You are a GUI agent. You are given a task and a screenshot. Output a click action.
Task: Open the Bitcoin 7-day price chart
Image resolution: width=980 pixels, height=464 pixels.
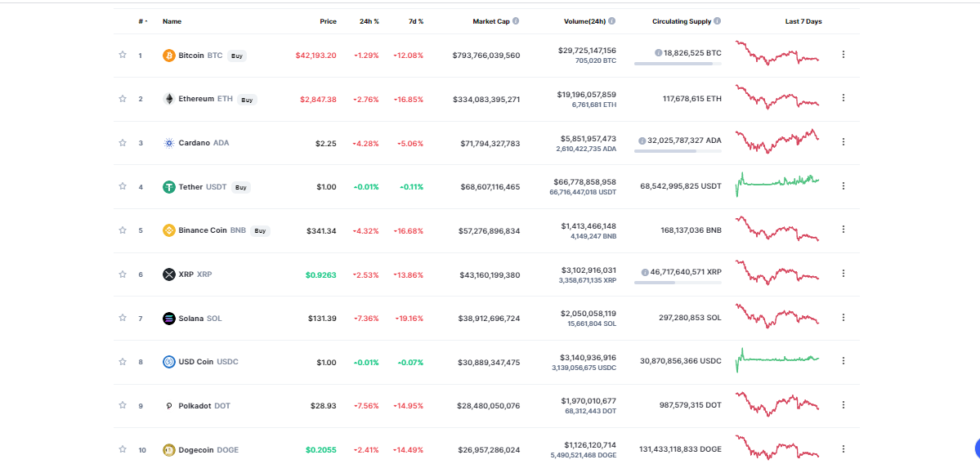(776, 53)
